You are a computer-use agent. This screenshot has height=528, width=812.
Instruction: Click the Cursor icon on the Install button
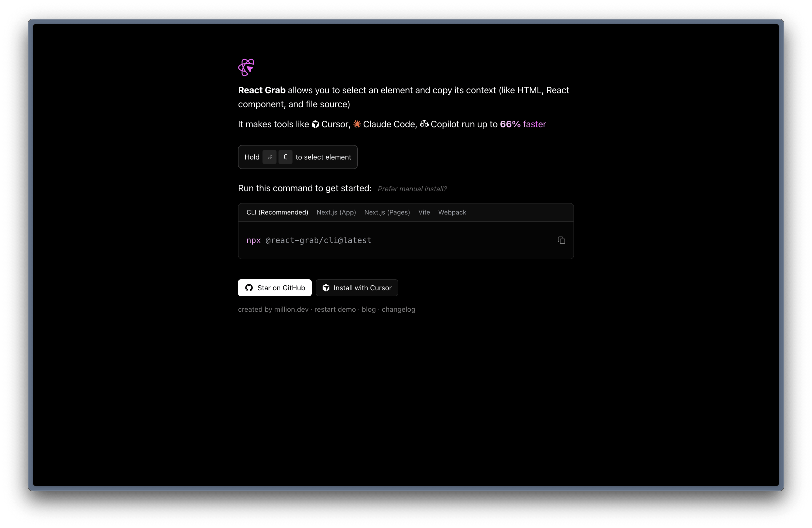pyautogui.click(x=326, y=287)
